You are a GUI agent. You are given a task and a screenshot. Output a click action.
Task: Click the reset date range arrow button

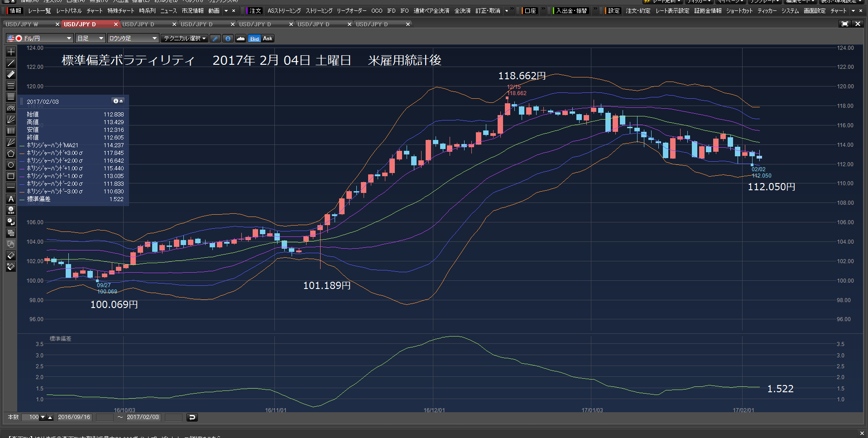(x=192, y=417)
